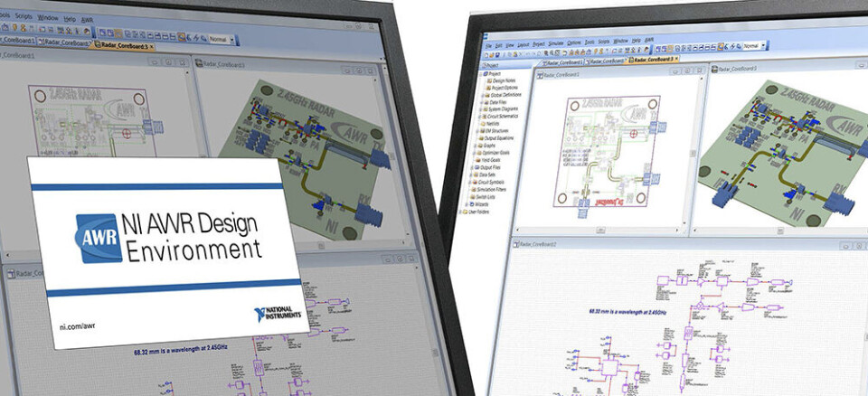Select Output Files in the project tree
This screenshot has height=396, width=868.
click(x=488, y=167)
